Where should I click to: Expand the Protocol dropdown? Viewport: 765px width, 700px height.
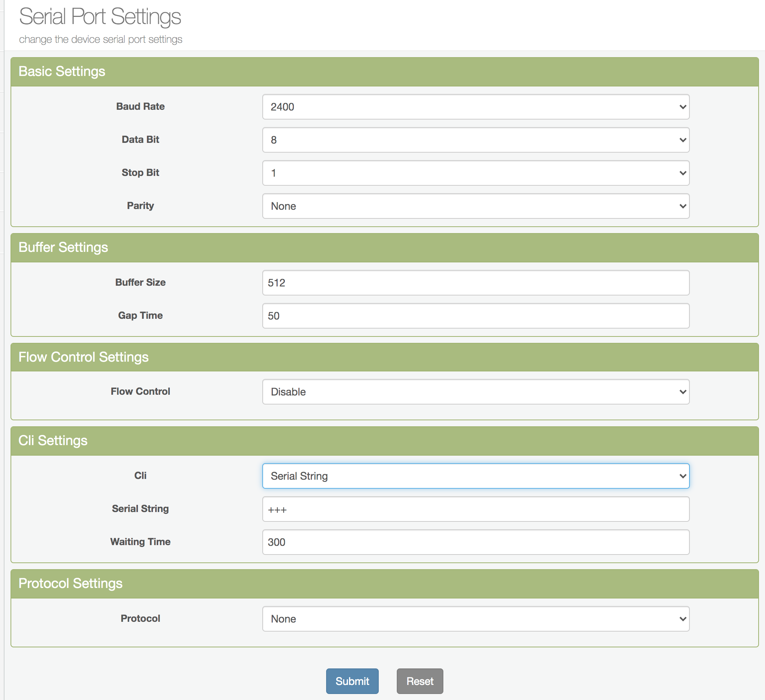coord(475,618)
